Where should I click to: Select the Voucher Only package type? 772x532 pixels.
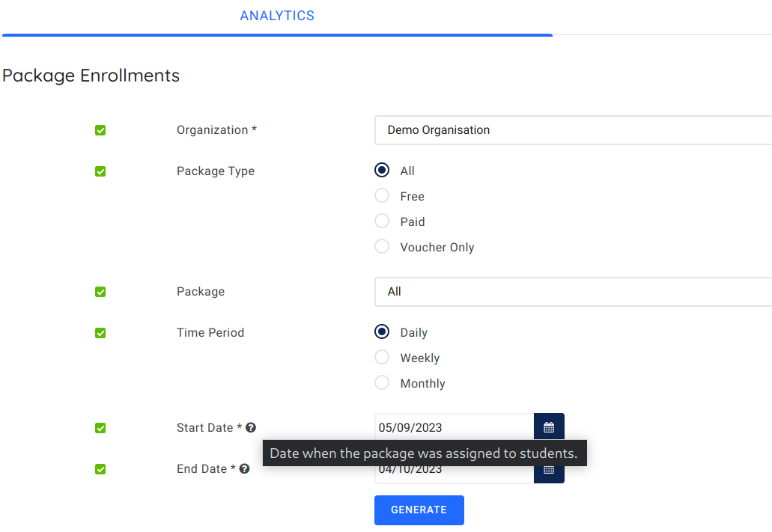[x=382, y=246]
